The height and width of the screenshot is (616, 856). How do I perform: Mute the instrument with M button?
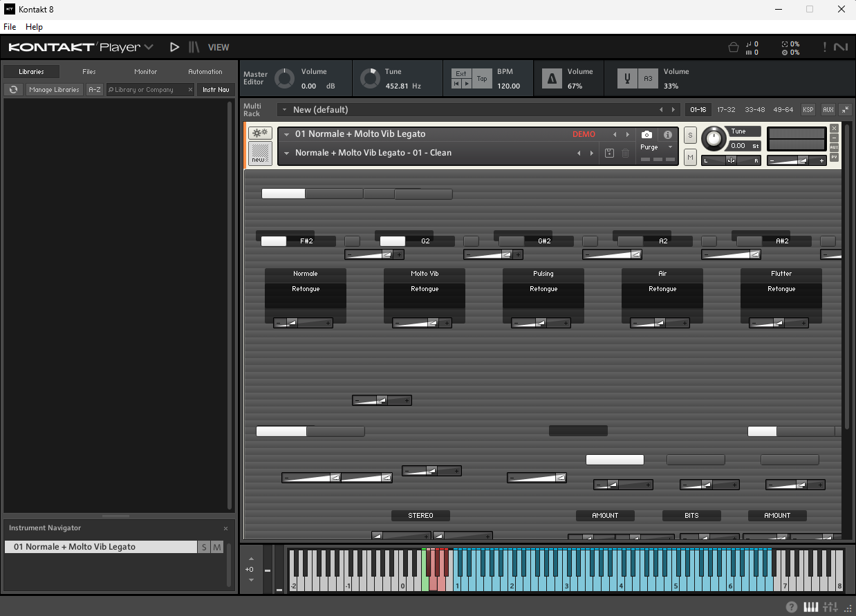(x=690, y=158)
